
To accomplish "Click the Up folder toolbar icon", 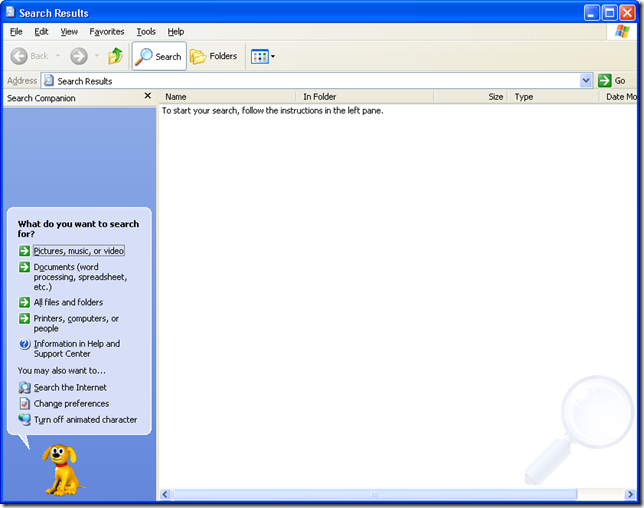I will pos(116,56).
